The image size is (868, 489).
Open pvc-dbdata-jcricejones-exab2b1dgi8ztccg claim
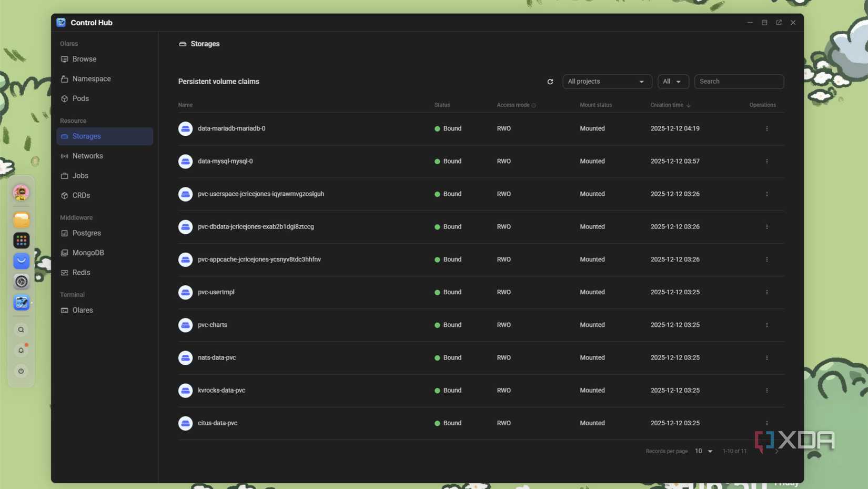point(256,227)
